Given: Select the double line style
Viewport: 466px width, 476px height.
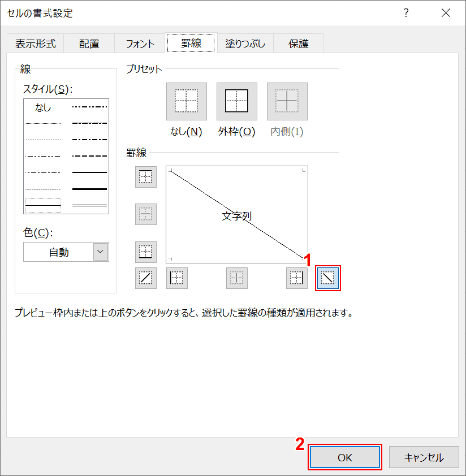Looking at the screenshot, I should pos(89,206).
